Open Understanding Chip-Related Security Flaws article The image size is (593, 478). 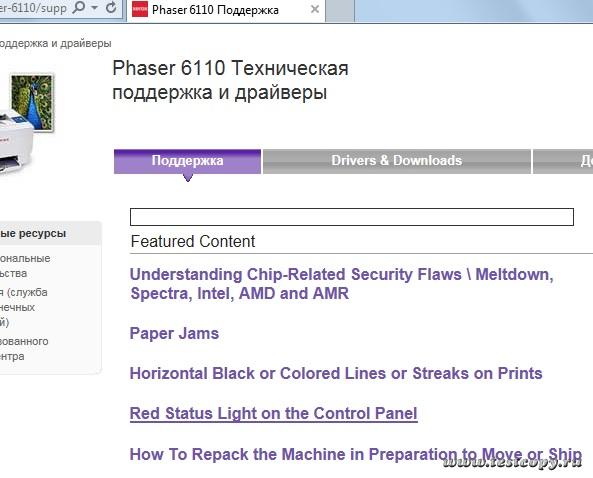342,284
